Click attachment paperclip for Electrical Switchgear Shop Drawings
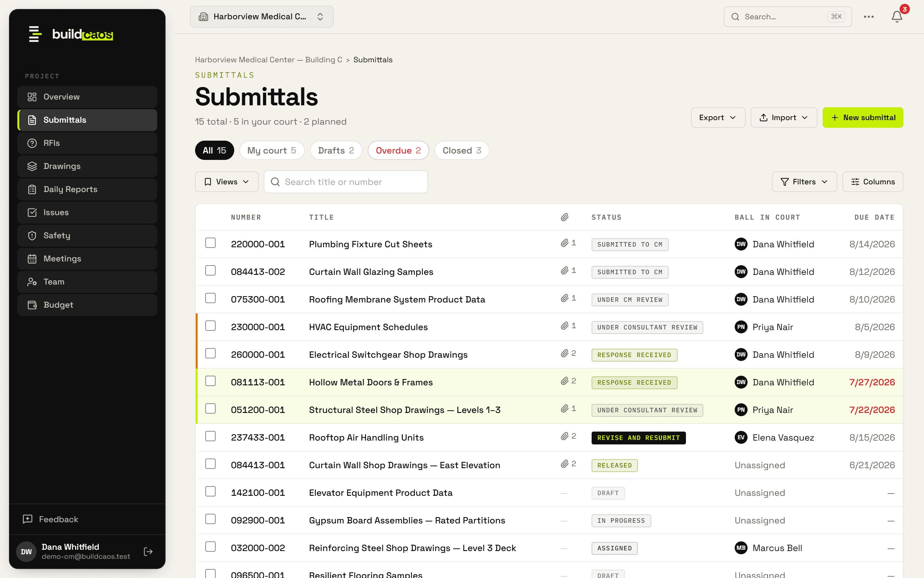The image size is (924, 578). [x=565, y=354]
